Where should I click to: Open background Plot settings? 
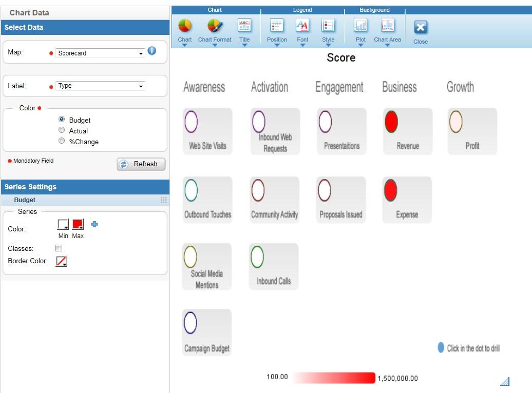360,26
